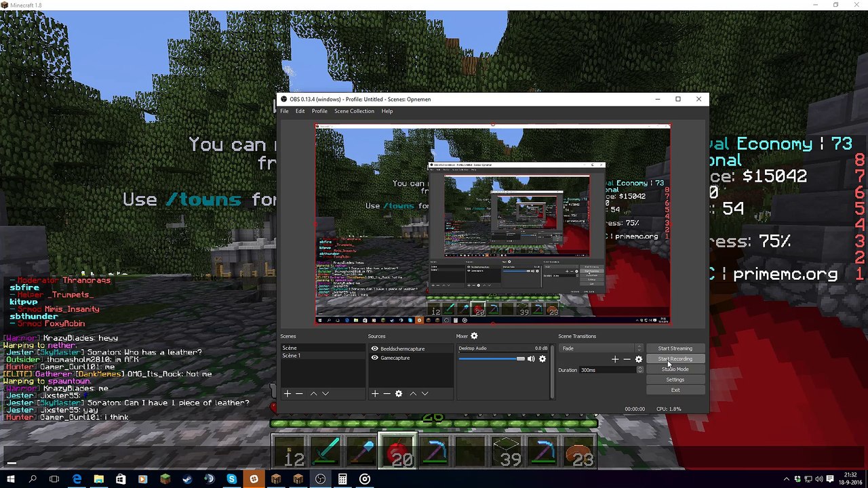Move source down in Sources list
This screenshot has width=868, height=488.
(x=425, y=393)
